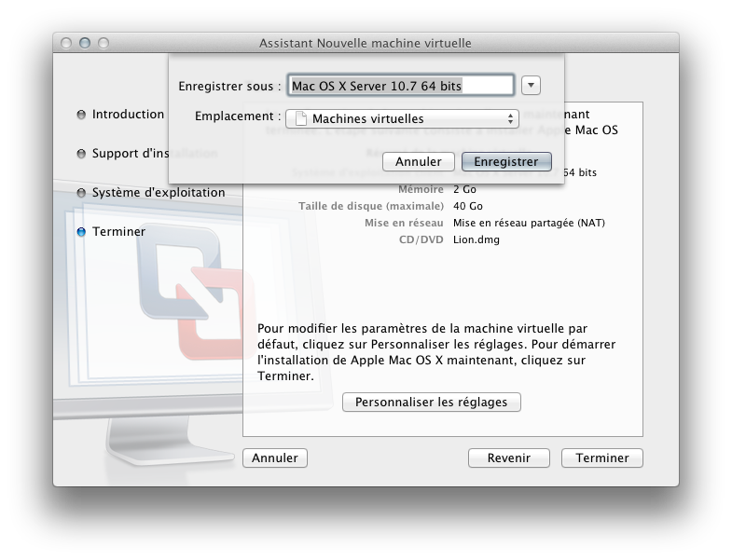Image resolution: width=732 pixels, height=560 pixels.
Task: Click the document icon in Emplacement popup
Action: pyautogui.click(x=301, y=118)
